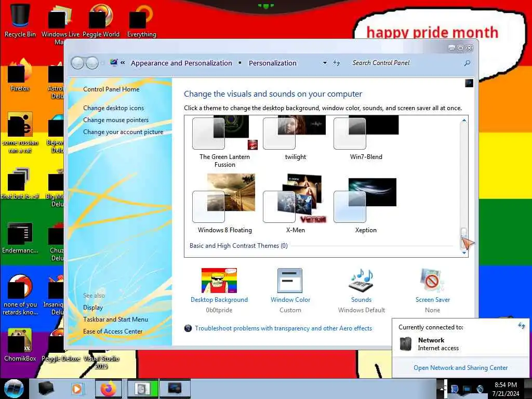Open the Window Color settings icon
532x399 pixels.
click(x=290, y=281)
